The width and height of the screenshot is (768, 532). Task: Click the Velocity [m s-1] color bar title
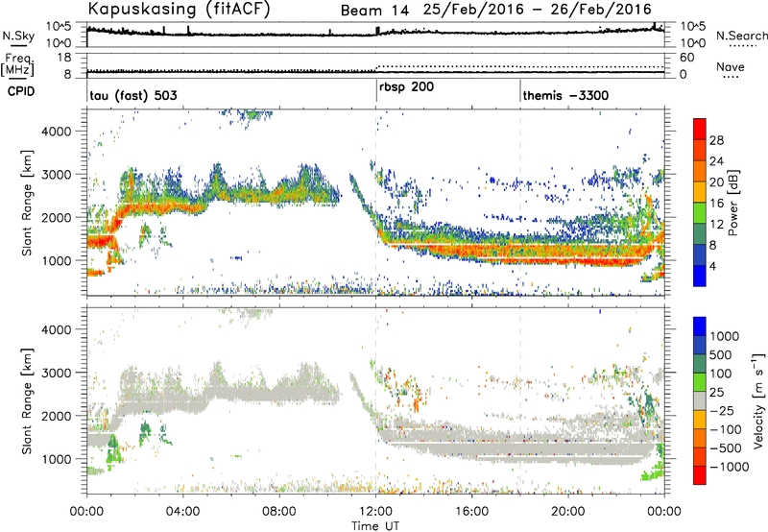758,400
